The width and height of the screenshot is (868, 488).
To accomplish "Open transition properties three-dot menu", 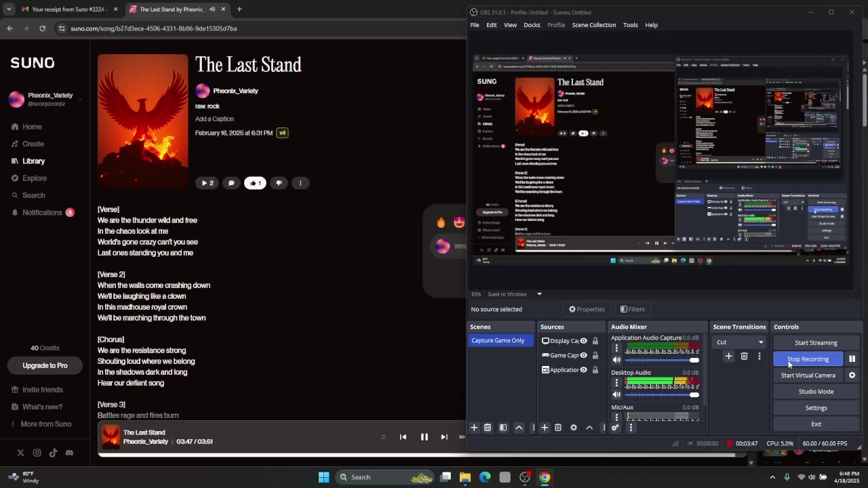I will 759,356.
